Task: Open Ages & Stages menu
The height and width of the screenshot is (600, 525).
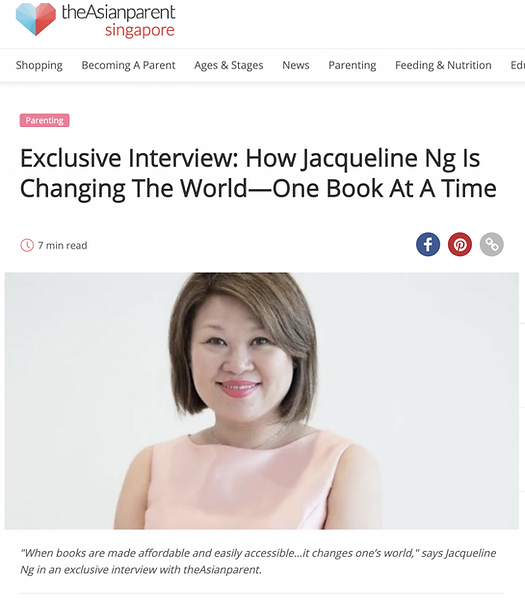Action: coord(228,65)
